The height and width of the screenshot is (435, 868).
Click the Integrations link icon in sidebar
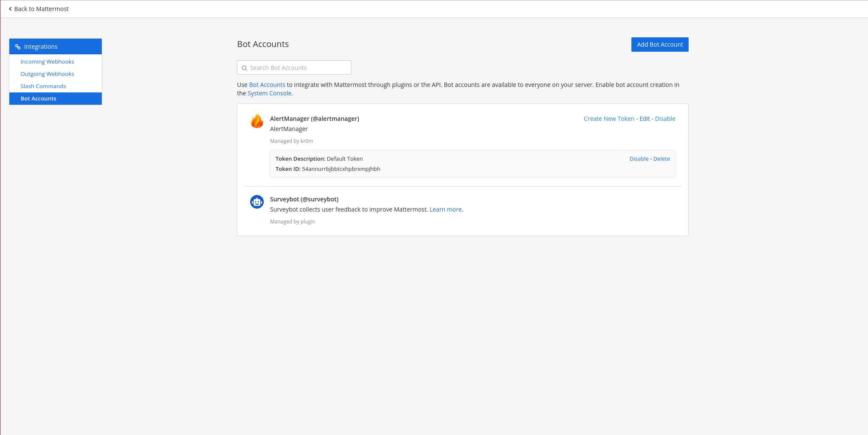pyautogui.click(x=18, y=47)
